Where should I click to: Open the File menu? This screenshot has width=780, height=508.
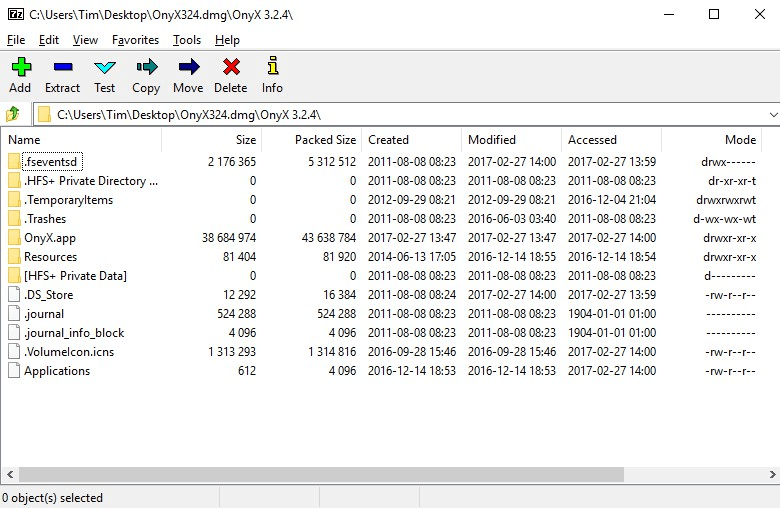tap(16, 40)
